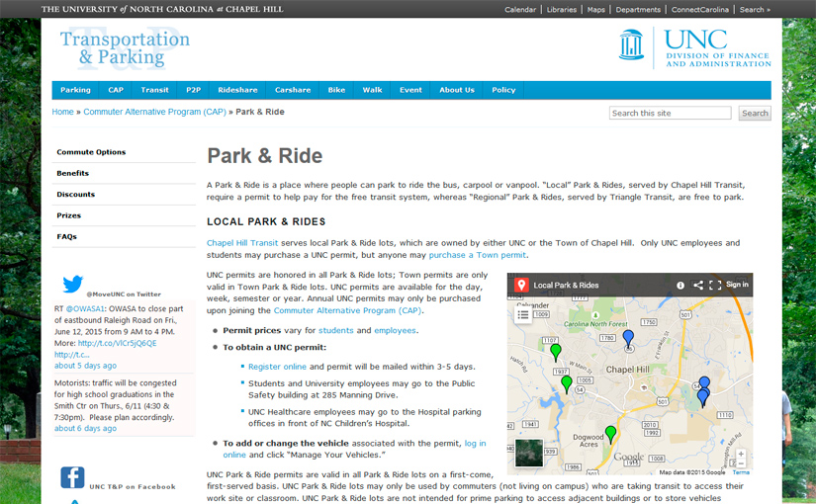This screenshot has height=504, width=816.
Task: Open the Policy menu
Action: (503, 90)
